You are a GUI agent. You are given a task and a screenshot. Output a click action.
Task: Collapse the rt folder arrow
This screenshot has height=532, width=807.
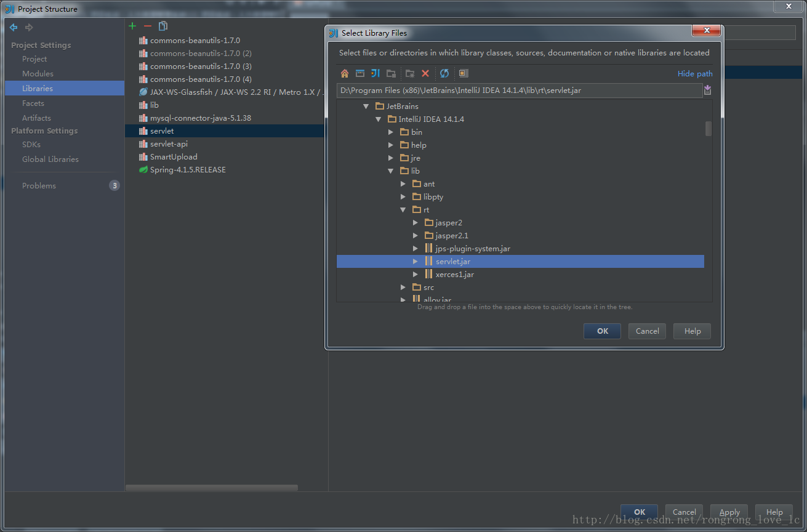tap(403, 210)
